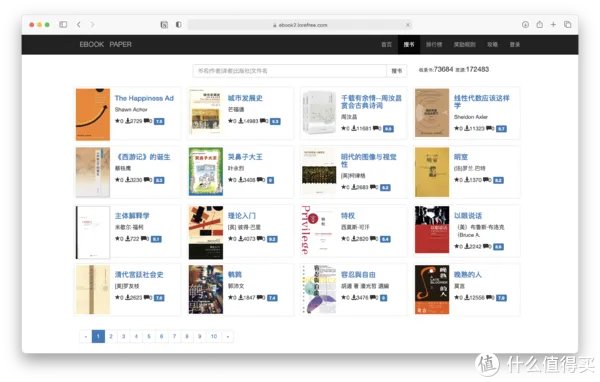Stop loading via X in address bar

(x=408, y=25)
